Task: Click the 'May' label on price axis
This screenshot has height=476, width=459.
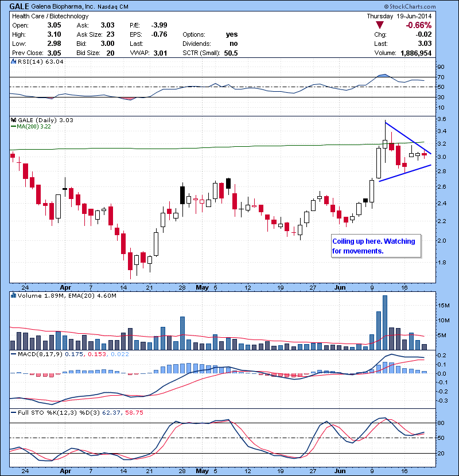Action: coord(203,287)
